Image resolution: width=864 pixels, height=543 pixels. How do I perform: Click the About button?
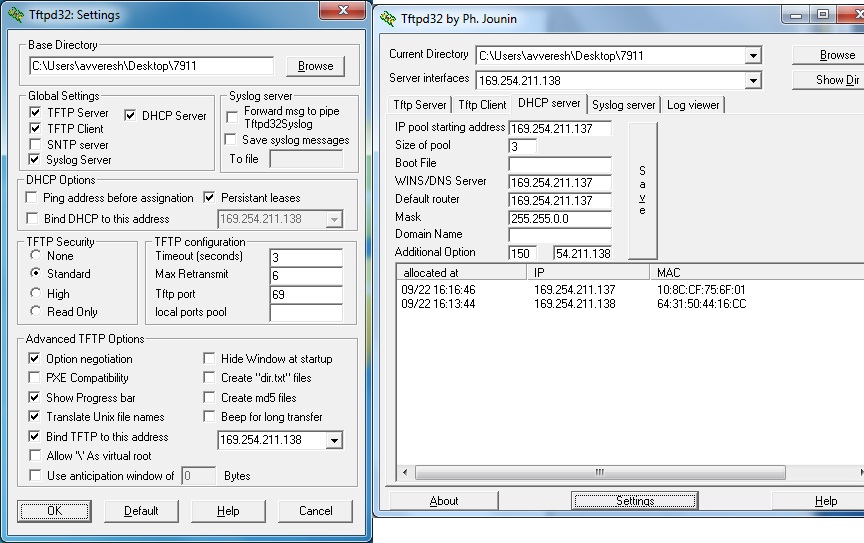(x=444, y=501)
